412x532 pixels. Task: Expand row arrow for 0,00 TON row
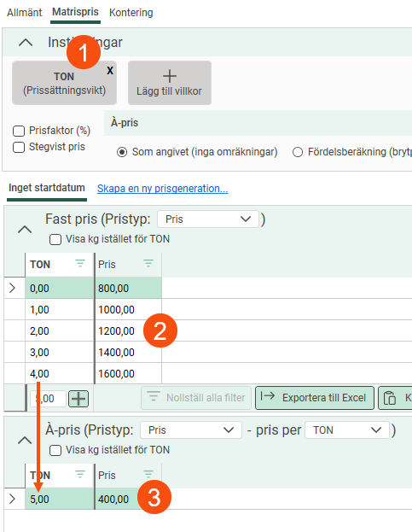pos(13,288)
